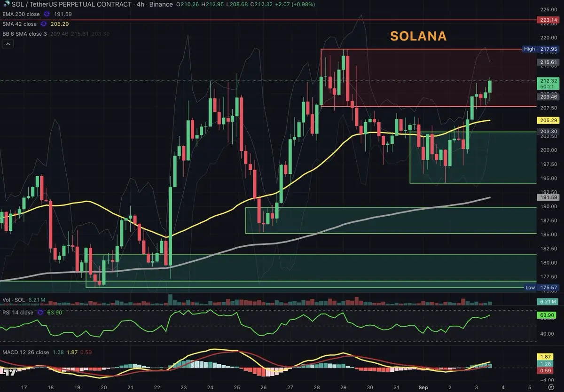Click the High 217.95 price label

pos(540,49)
